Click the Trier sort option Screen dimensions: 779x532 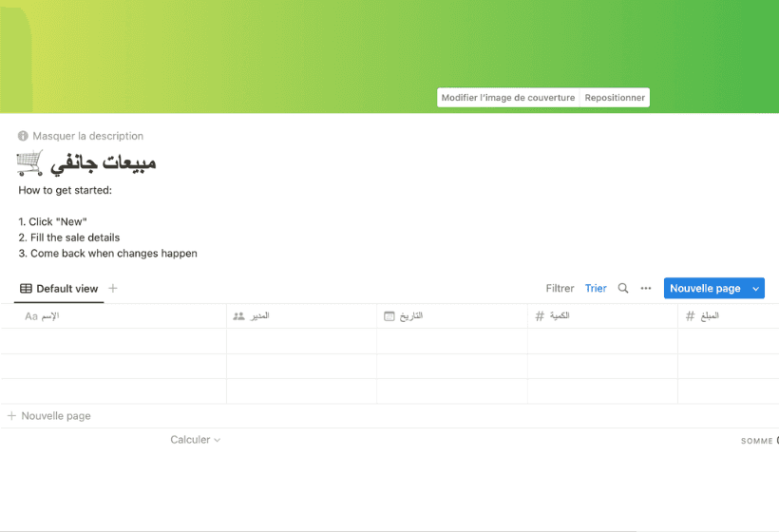pos(596,288)
